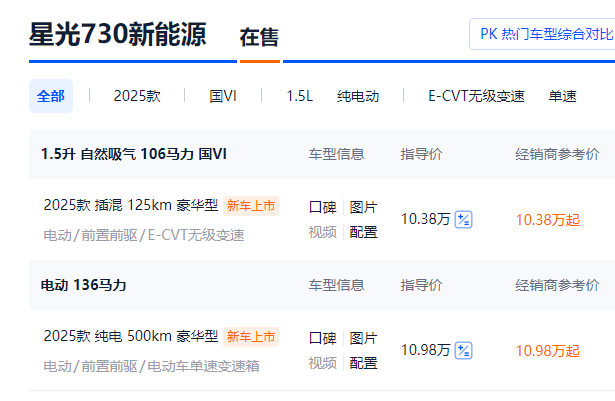Open 图片 for the 插混 125km model
This screenshot has width=615, height=401.
click(363, 207)
